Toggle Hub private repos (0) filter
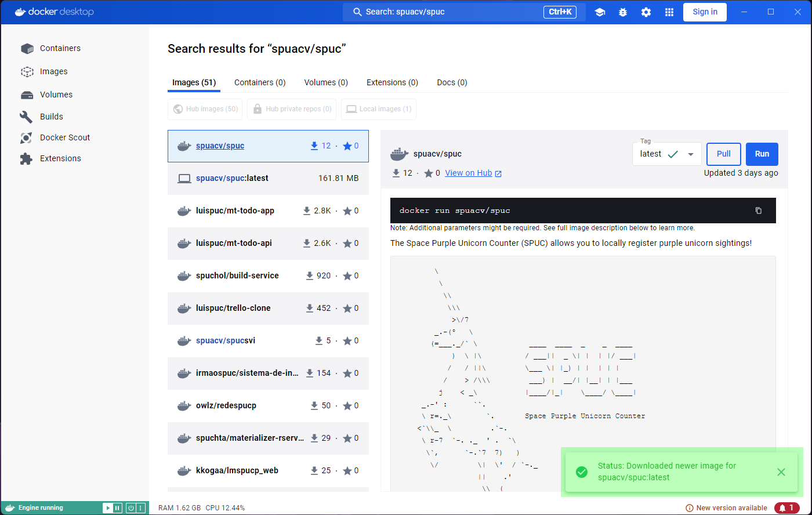812x515 pixels. pyautogui.click(x=292, y=109)
